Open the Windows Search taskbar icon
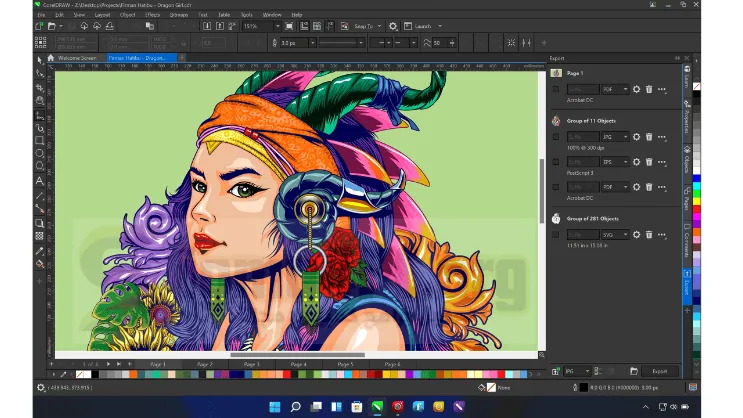This screenshot has width=743, height=418. 295,407
